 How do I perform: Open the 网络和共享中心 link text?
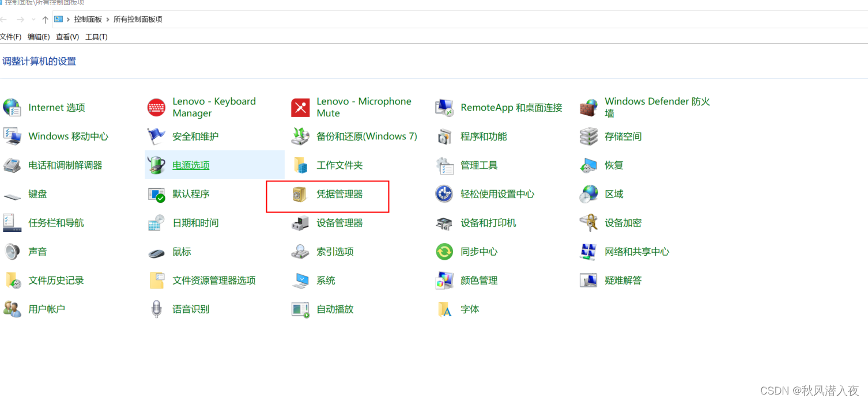(637, 252)
